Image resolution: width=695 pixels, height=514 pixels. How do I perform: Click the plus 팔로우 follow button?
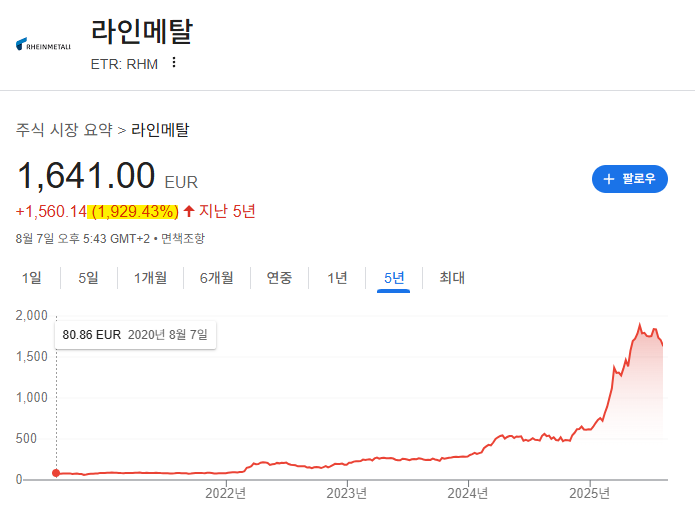[629, 179]
